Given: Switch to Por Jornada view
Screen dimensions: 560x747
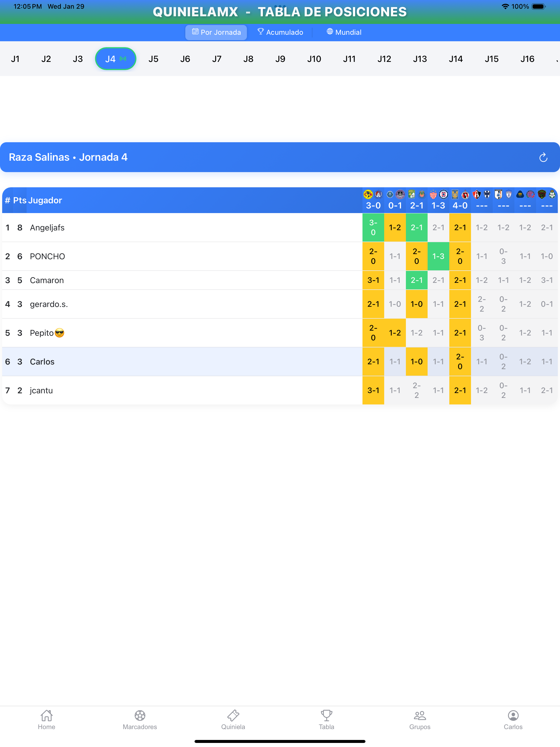Looking at the screenshot, I should pos(216,32).
